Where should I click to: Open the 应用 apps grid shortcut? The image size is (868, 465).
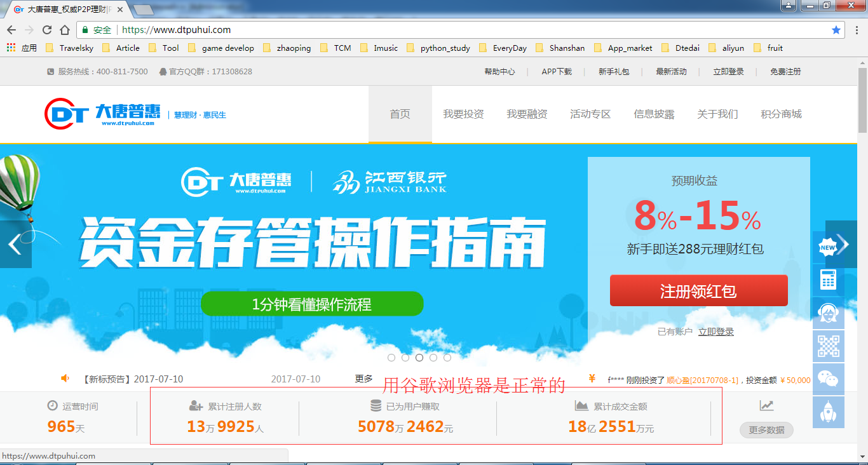(x=22, y=48)
